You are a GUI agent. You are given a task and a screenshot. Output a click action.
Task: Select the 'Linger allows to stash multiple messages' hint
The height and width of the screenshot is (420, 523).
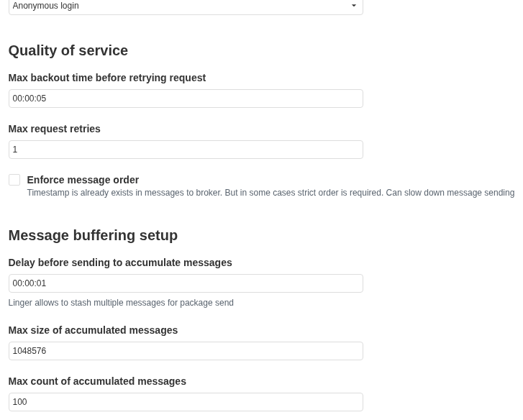[121, 303]
